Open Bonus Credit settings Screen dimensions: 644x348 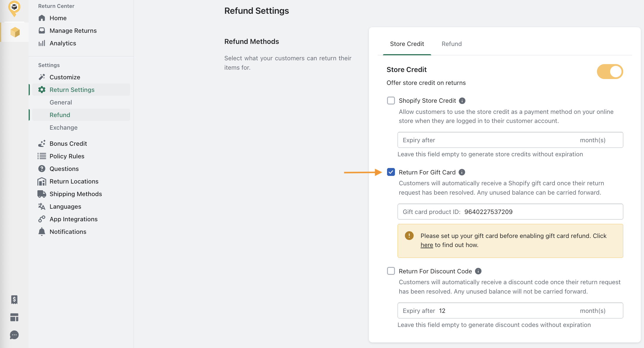(81, 143)
